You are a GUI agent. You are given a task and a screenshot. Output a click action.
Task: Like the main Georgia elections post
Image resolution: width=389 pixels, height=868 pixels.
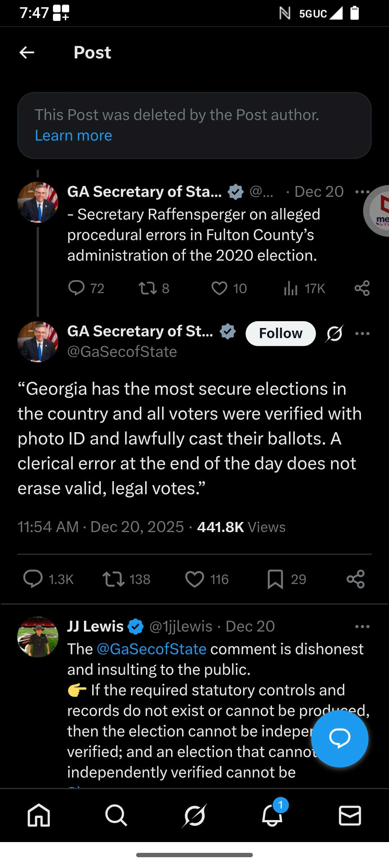click(194, 579)
